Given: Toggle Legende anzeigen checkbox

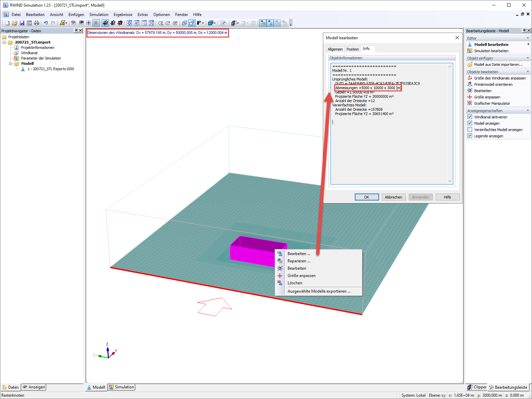Looking at the screenshot, I should (470, 136).
